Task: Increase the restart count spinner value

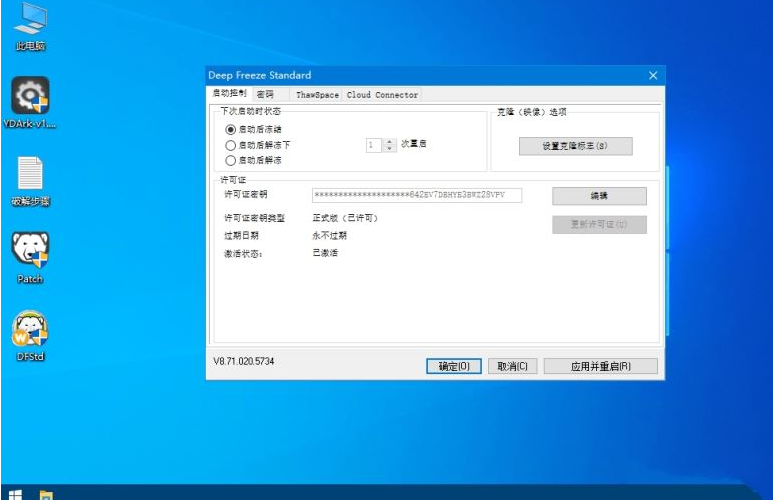Action: pyautogui.click(x=390, y=141)
